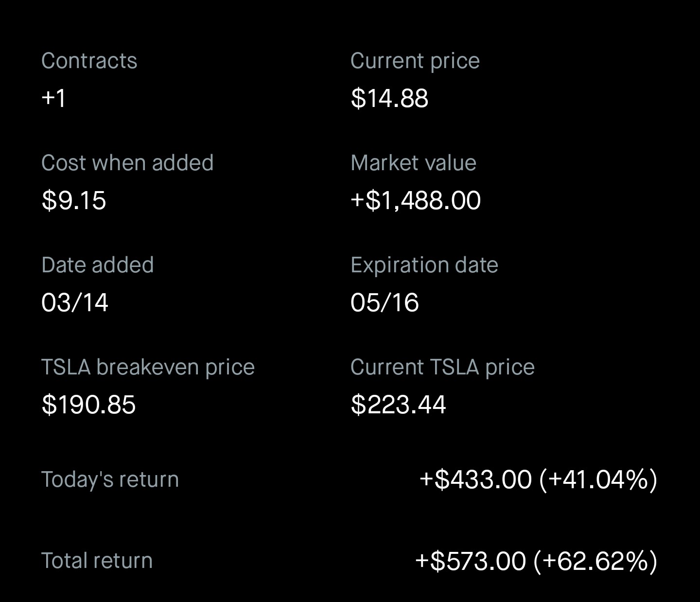Select the $190.85 breakeven price value
Viewport: 700px width, 602px height.
[x=88, y=404]
